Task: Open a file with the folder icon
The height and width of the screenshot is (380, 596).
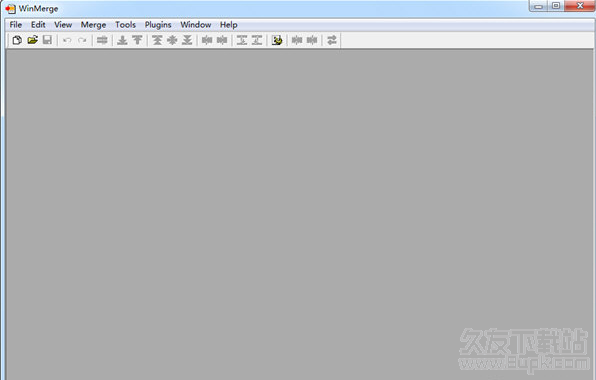Action: tap(32, 40)
